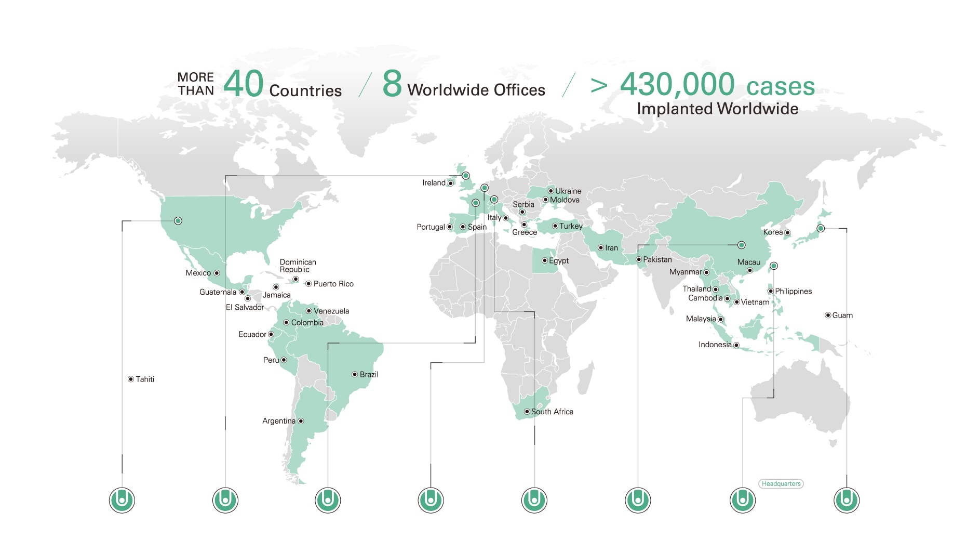The height and width of the screenshot is (552, 980).
Task: Select the Mexico location dot
Action: [217, 273]
